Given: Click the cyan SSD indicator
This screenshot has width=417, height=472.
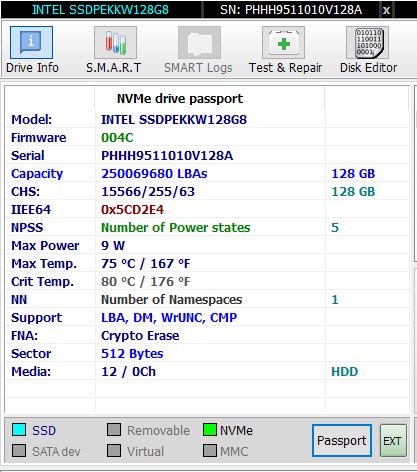Looking at the screenshot, I should pos(19,430).
